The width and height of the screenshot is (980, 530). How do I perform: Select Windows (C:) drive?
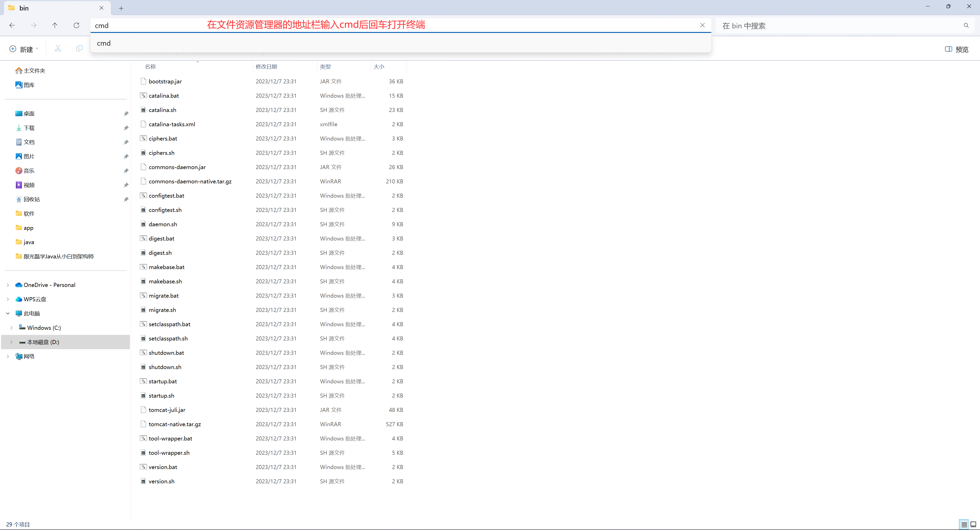40,328
